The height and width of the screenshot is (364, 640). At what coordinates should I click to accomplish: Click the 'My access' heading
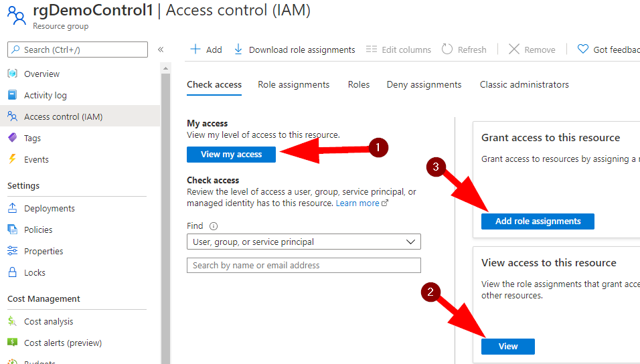208,123
